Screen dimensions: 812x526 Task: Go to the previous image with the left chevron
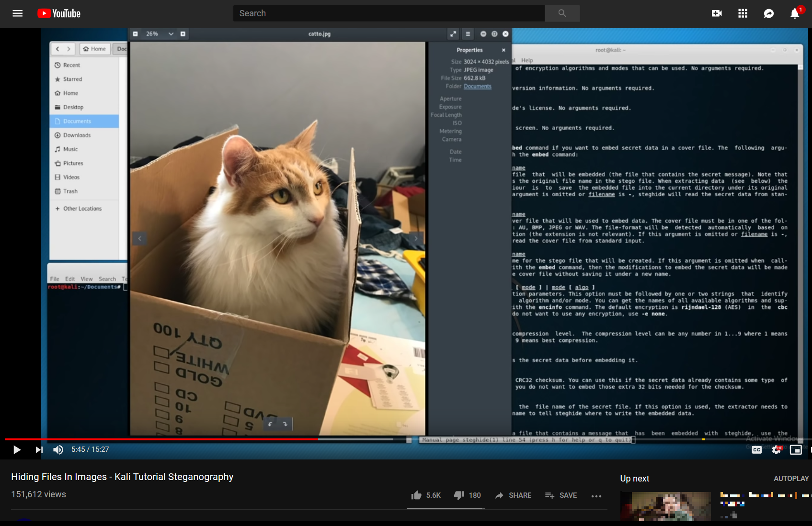click(139, 238)
